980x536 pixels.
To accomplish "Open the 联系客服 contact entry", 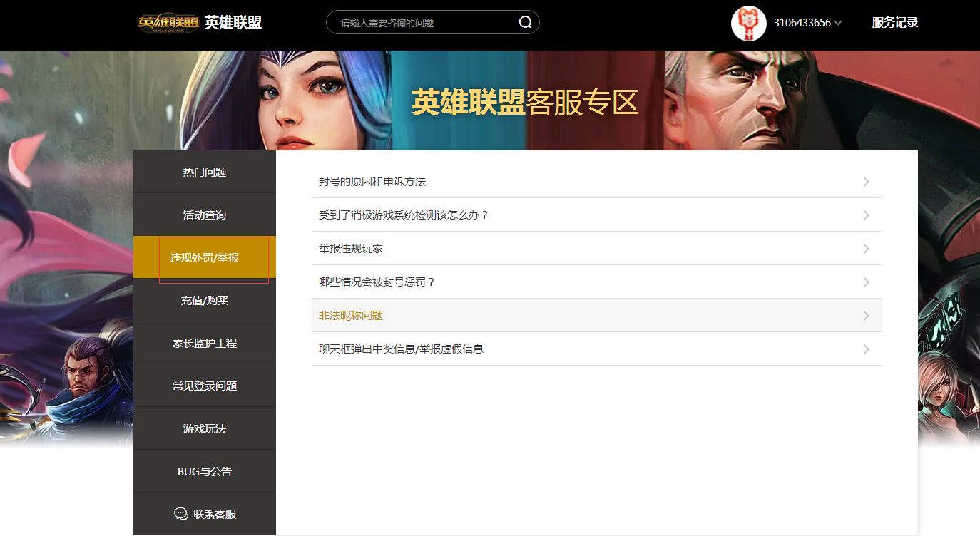I will point(205,514).
